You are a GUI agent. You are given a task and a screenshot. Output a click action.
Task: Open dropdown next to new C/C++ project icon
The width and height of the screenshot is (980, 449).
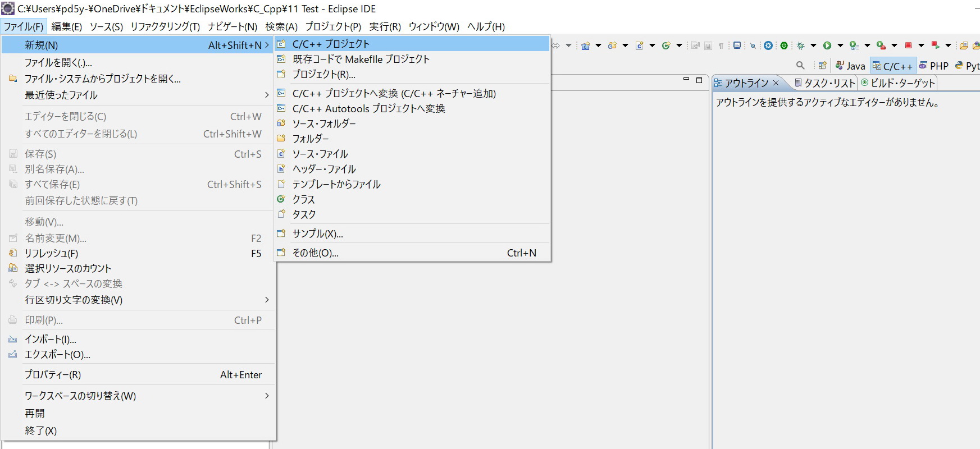click(x=598, y=45)
